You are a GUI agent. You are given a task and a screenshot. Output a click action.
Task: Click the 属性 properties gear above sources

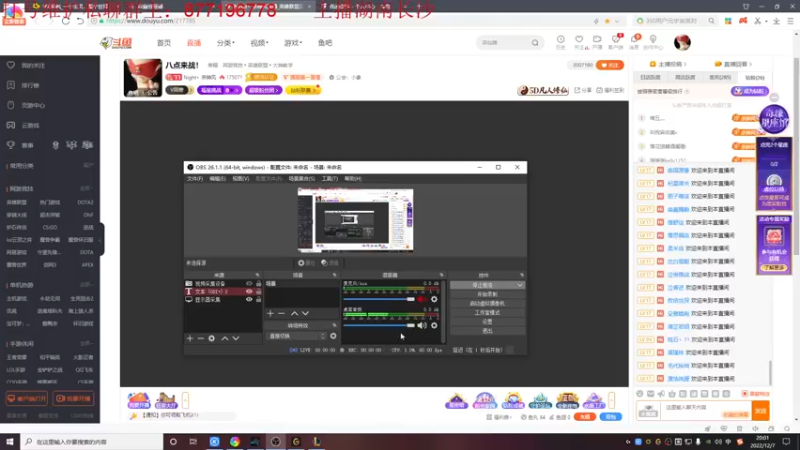pyautogui.click(x=306, y=263)
